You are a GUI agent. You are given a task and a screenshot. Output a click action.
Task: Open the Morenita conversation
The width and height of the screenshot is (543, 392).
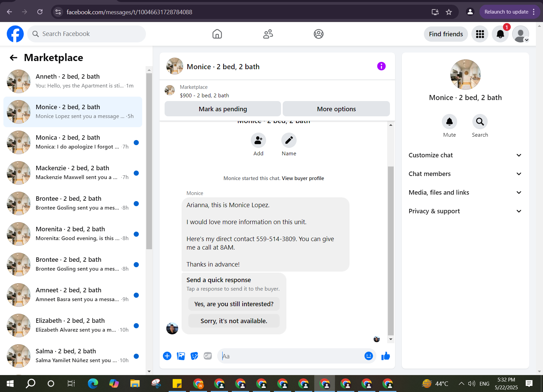[73, 234]
